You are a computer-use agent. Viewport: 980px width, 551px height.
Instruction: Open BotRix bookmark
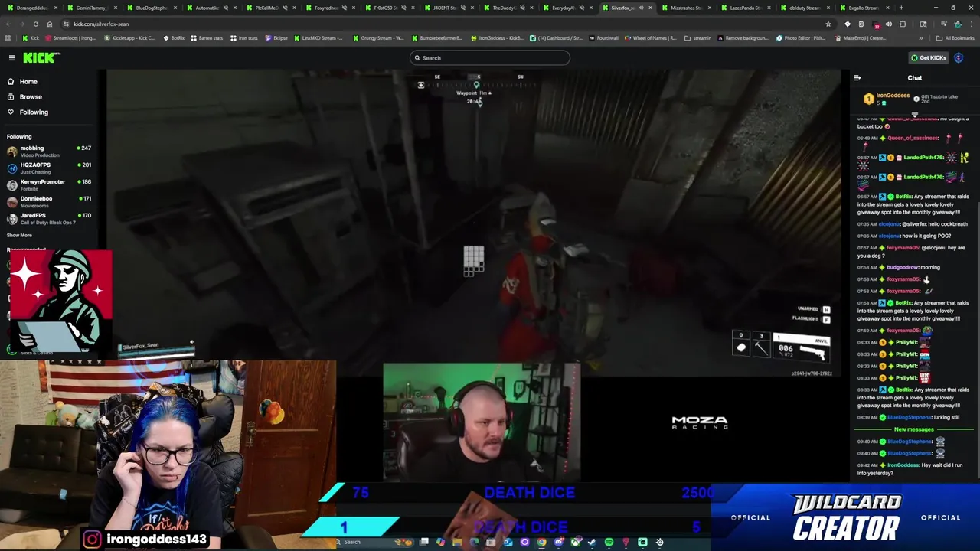coord(174,38)
